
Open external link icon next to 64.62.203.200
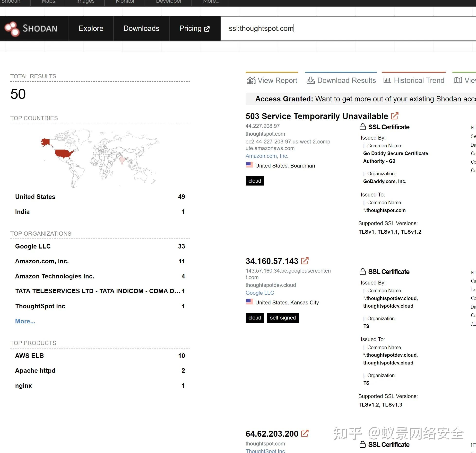click(305, 433)
